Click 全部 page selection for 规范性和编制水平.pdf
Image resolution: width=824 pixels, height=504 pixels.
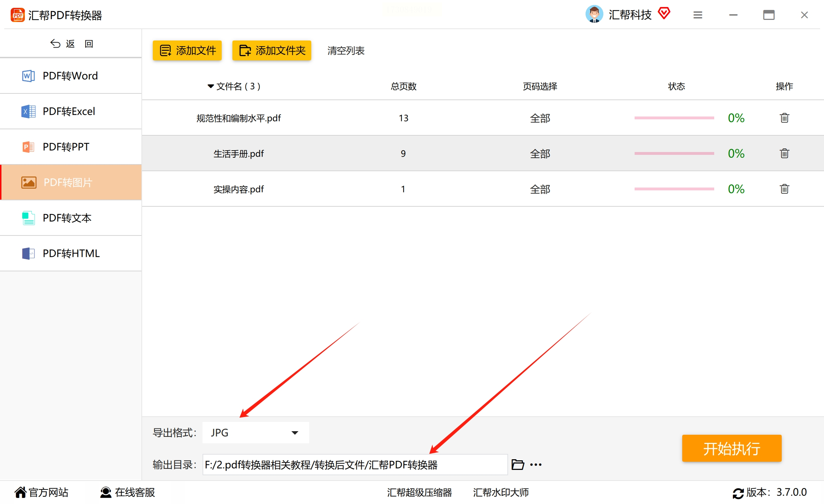540,118
